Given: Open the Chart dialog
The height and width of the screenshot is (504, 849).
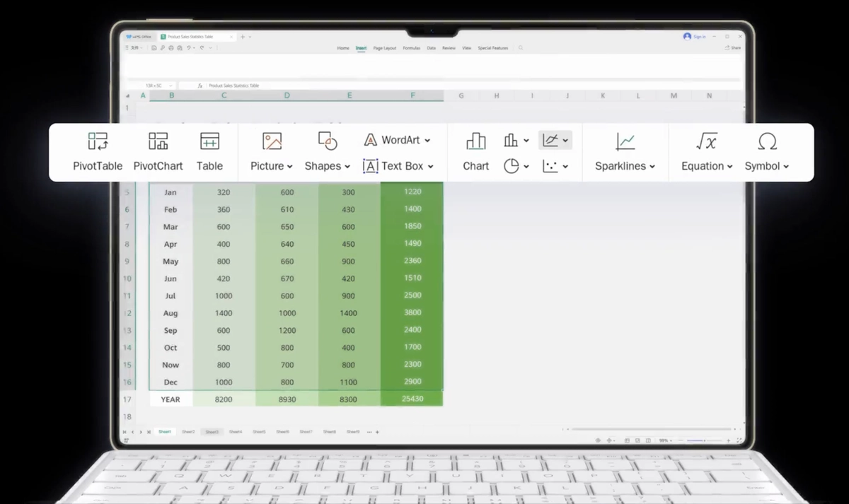Looking at the screenshot, I should pos(475,152).
